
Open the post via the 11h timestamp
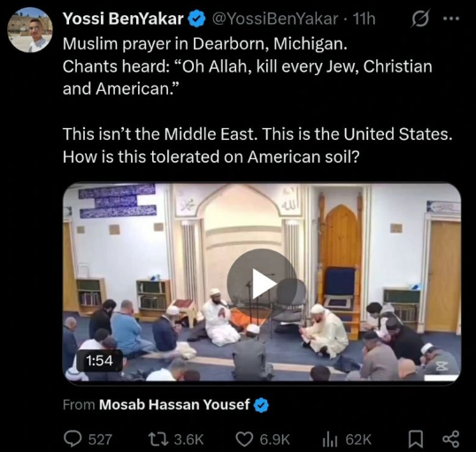(x=365, y=19)
